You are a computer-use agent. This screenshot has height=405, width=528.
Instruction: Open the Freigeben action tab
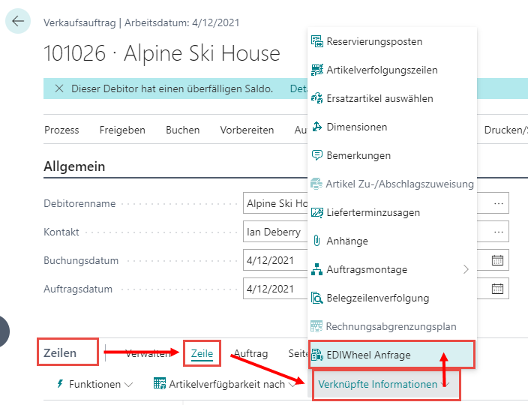[122, 130]
